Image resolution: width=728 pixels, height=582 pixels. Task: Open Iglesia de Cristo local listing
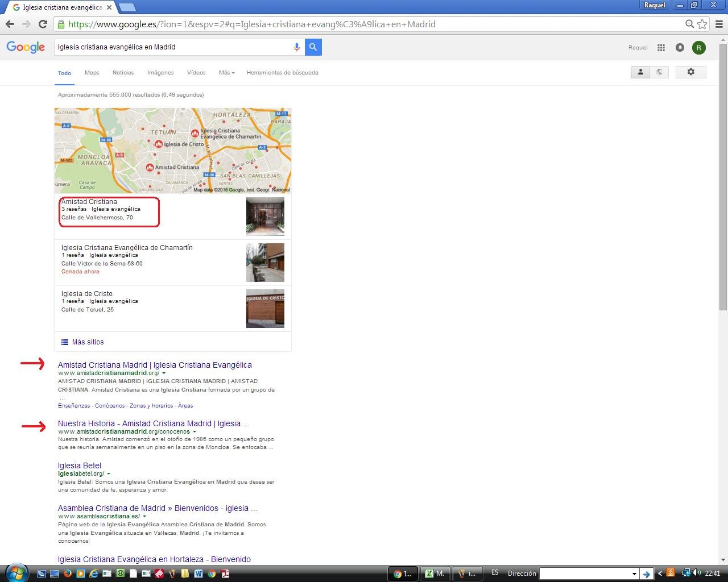coord(87,294)
